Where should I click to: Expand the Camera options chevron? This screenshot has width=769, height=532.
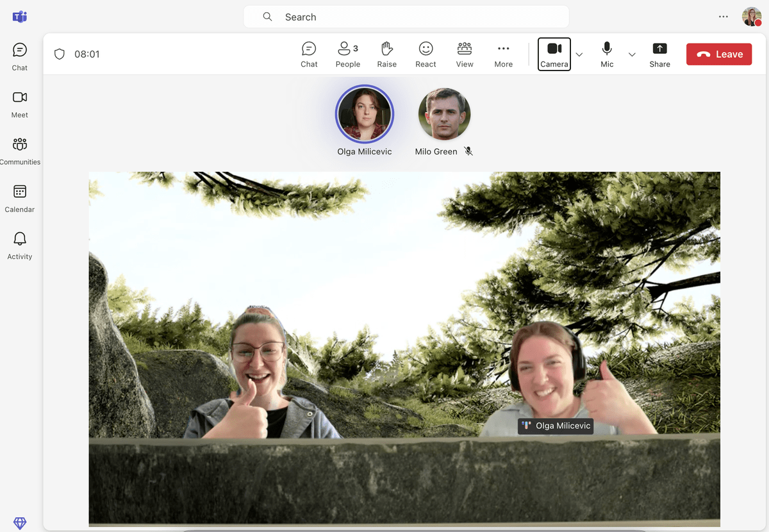(579, 54)
